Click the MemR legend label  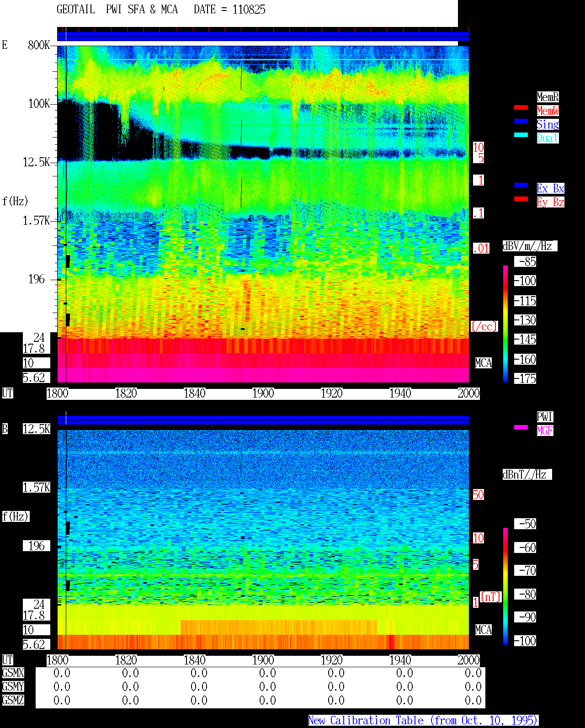click(x=548, y=97)
